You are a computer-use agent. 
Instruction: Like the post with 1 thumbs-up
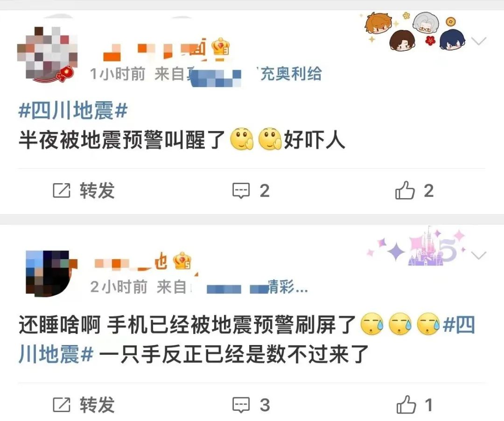414,405
